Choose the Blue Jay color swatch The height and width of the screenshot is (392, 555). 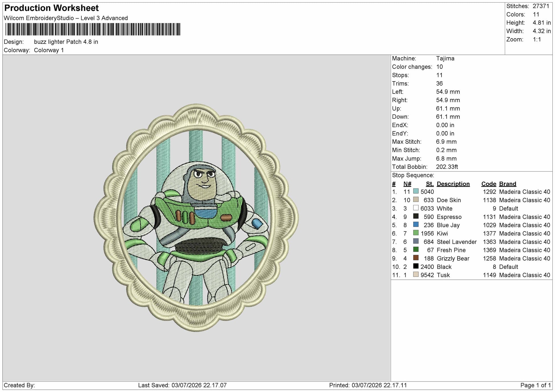pyautogui.click(x=416, y=225)
